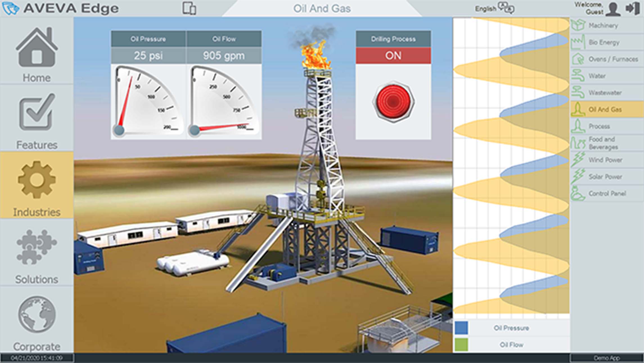Click the Industries label in sidebar
The height and width of the screenshot is (363, 644).
coord(37,212)
